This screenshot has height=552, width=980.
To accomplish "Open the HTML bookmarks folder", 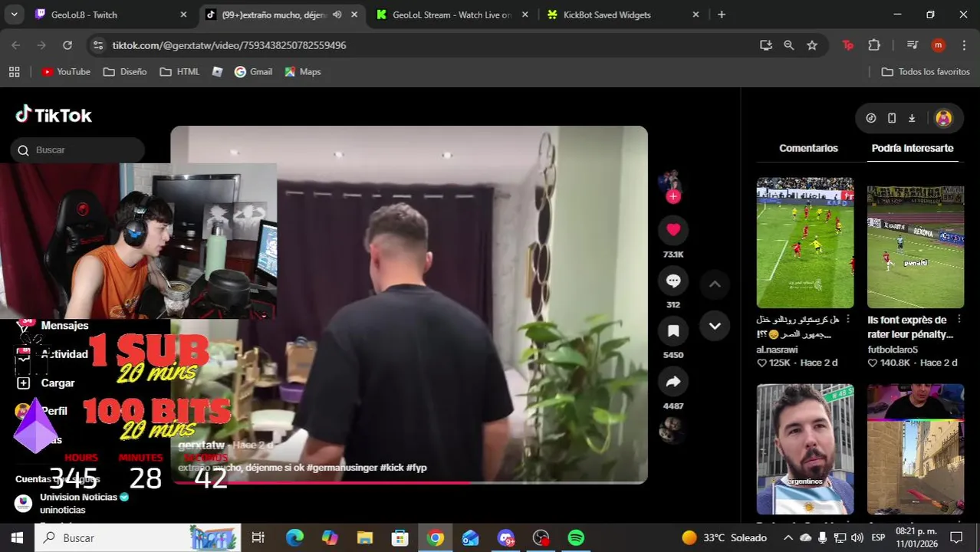I will (179, 71).
